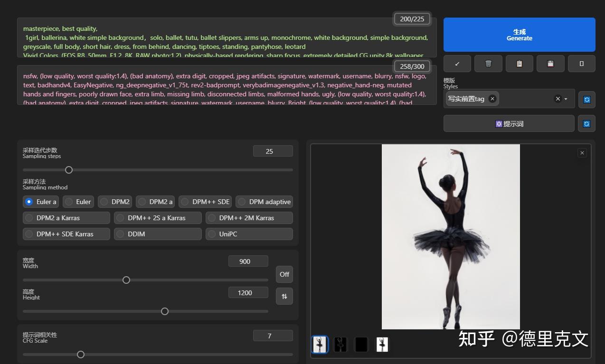Expand the Styles dropdown arrow
Viewport: 605px width, 364px height.
[x=566, y=99]
